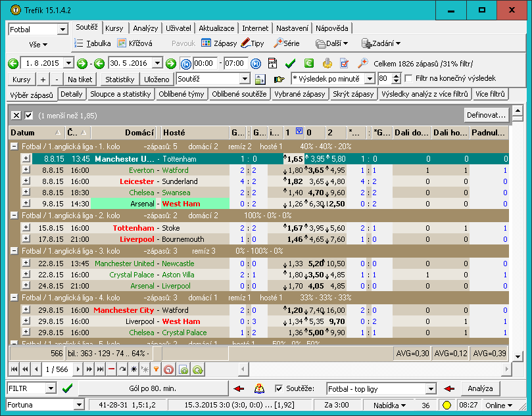Toggle the Soutěže checkbox

tap(279, 388)
